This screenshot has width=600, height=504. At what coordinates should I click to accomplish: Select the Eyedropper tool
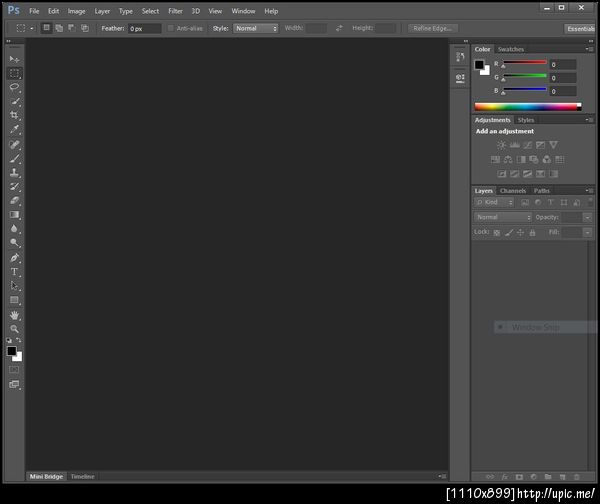tap(15, 129)
